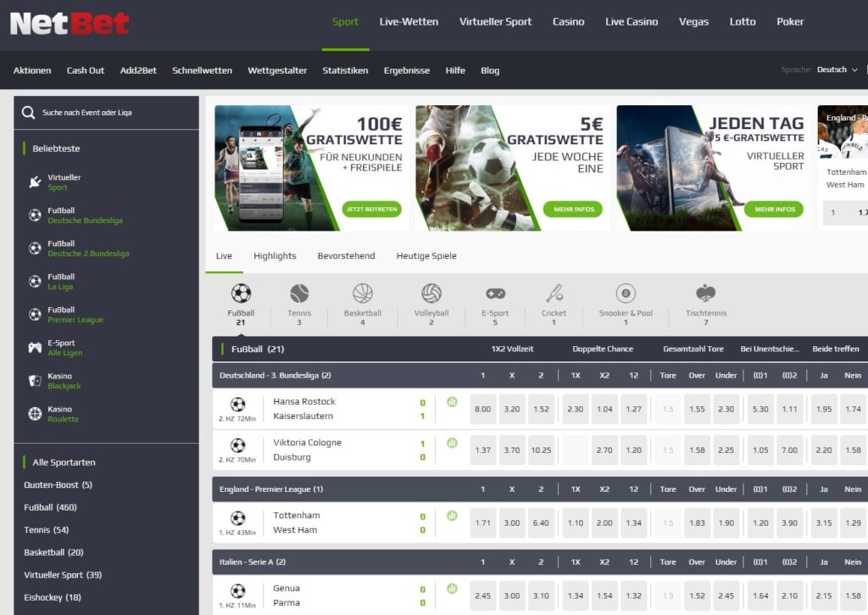Select the Snooker & Pool icon

point(626,294)
